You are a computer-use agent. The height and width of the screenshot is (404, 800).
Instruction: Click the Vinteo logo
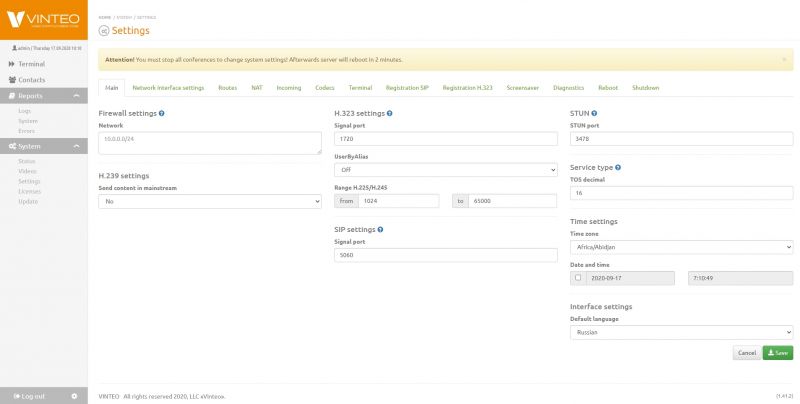pos(43,19)
